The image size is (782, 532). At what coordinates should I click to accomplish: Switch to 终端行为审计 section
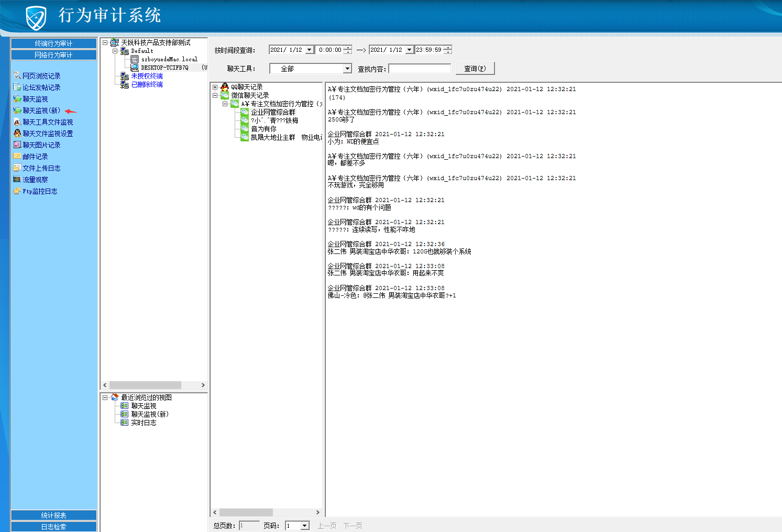point(53,43)
